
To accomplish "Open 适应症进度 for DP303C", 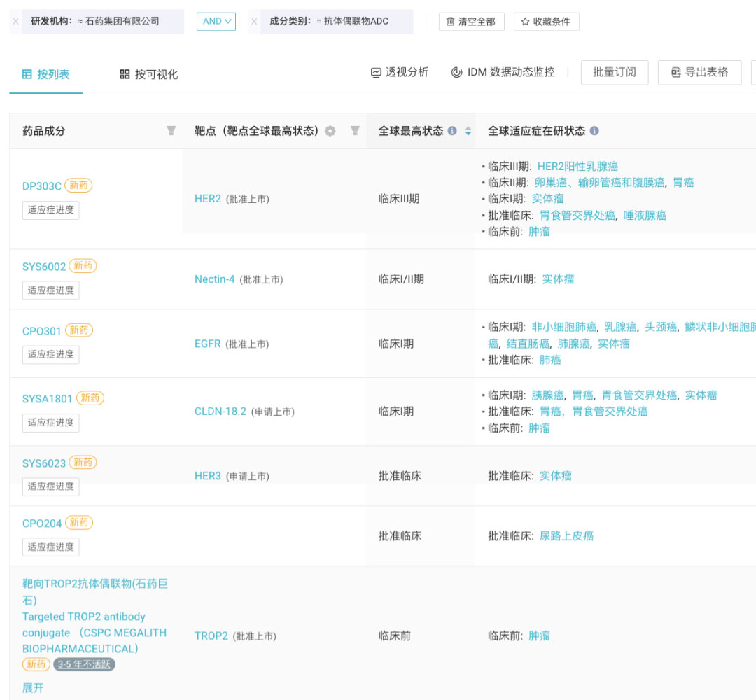I will click(x=51, y=210).
